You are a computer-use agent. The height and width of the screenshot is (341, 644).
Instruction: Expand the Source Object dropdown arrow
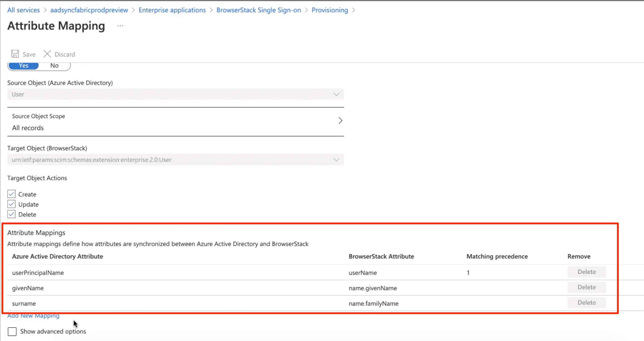pyautogui.click(x=336, y=94)
